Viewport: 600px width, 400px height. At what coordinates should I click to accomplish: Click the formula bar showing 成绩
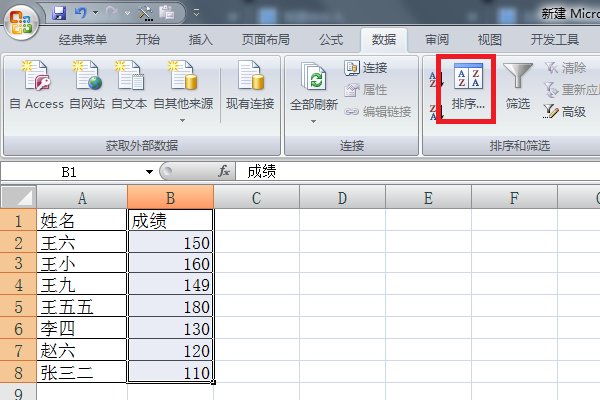tap(418, 171)
